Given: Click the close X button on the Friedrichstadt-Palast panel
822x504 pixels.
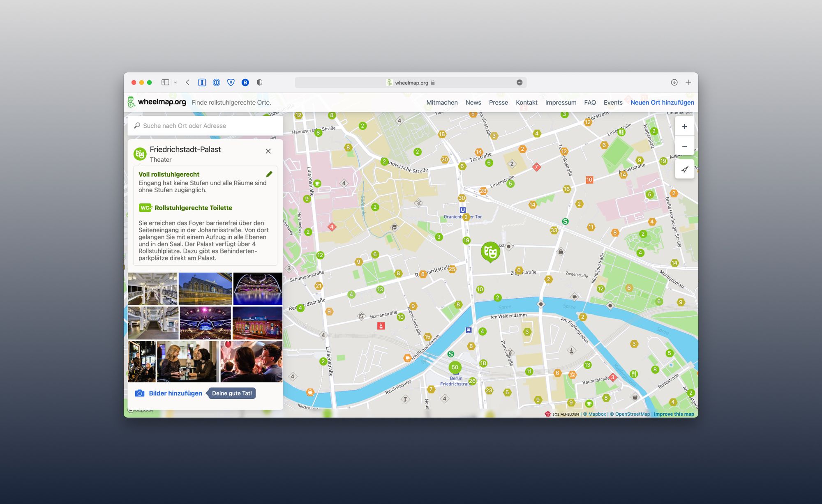Looking at the screenshot, I should tap(268, 152).
